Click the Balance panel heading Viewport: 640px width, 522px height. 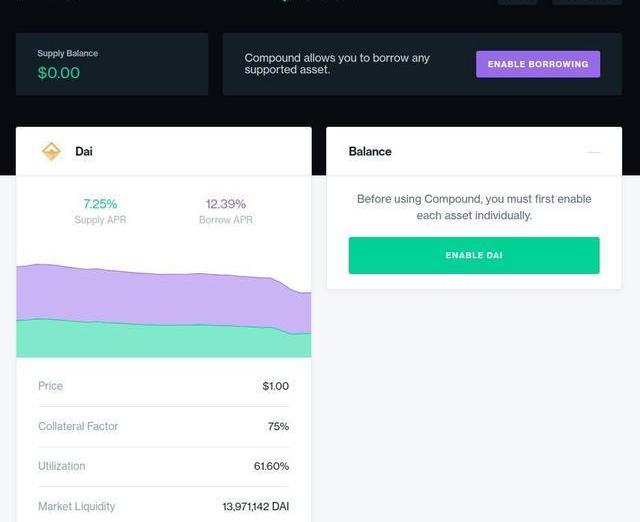(x=370, y=151)
